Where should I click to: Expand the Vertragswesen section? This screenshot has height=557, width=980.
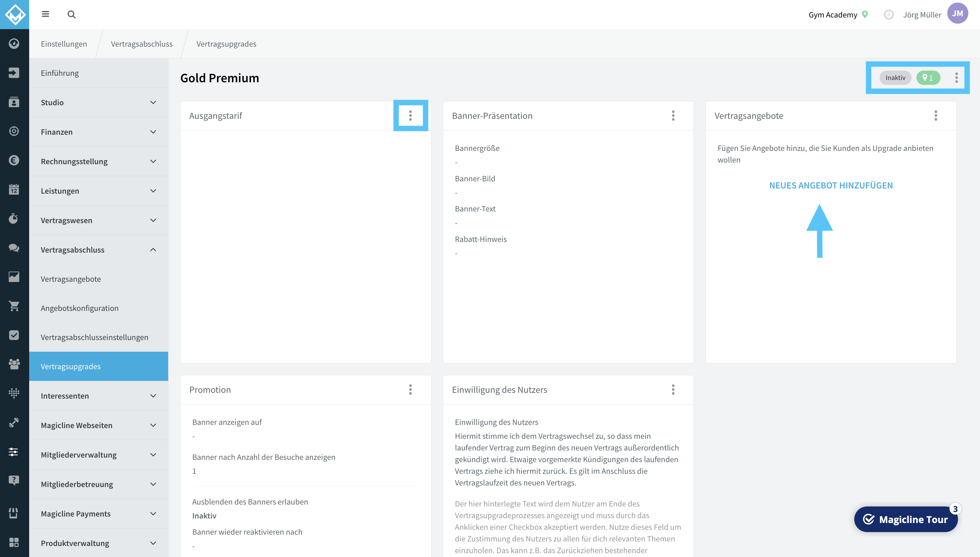(99, 220)
